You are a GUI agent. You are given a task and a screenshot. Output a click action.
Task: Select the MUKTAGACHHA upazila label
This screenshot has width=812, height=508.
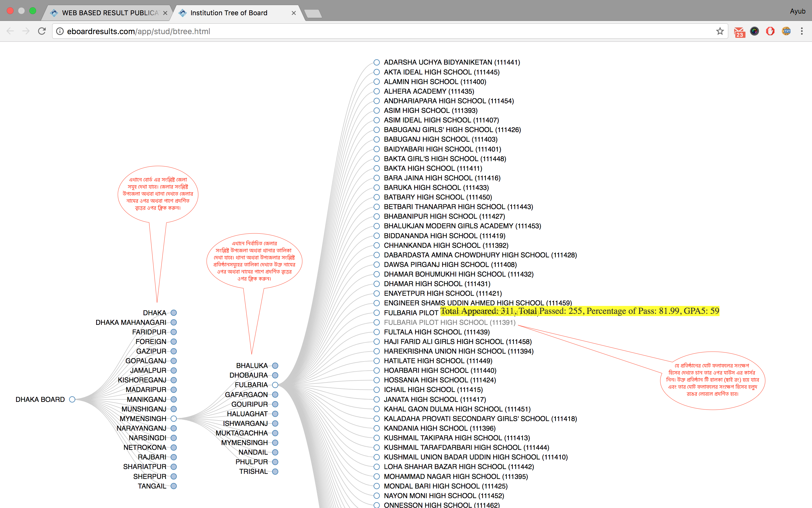(x=242, y=433)
